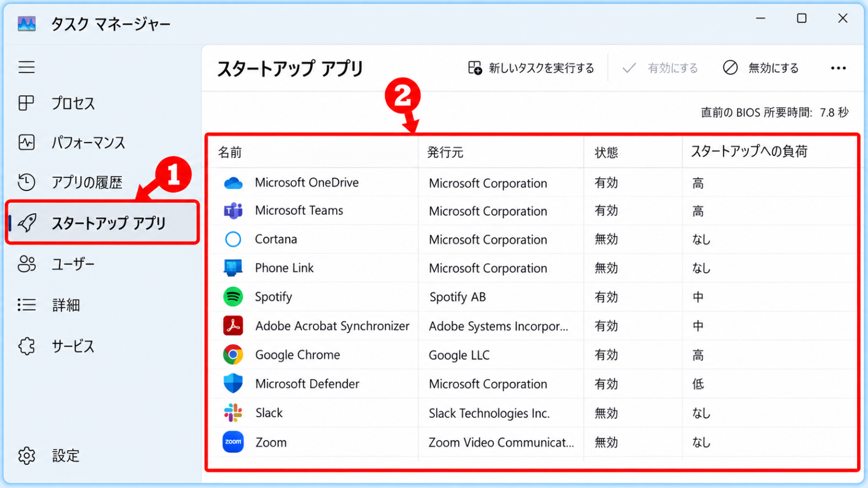Maximize the Task Manager window
This screenshot has height=488, width=868.
[801, 18]
